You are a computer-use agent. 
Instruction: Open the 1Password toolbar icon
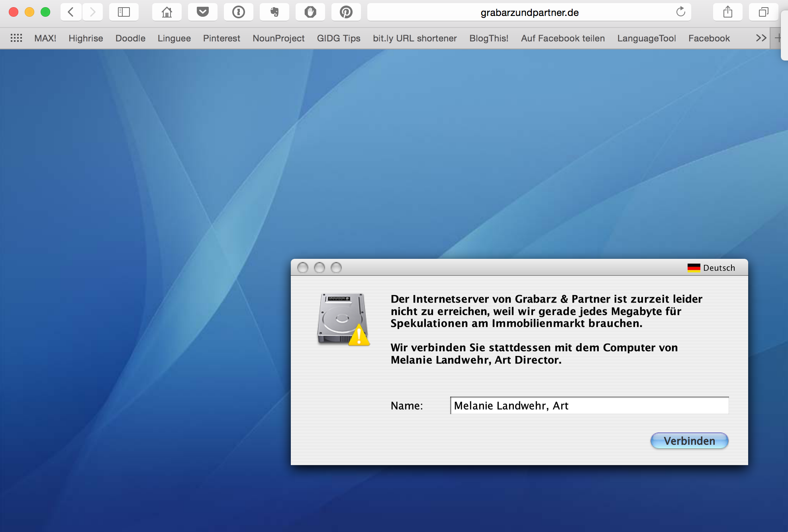(x=238, y=12)
